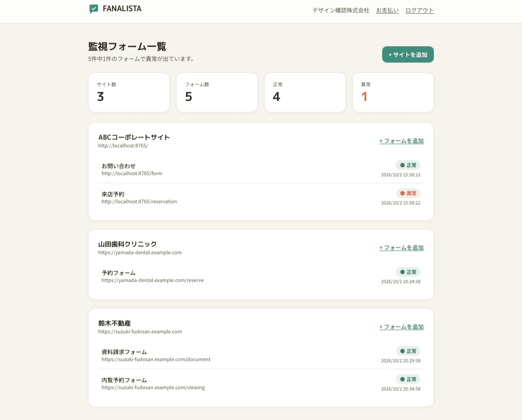Click the FANALISTA brand name text
Screen dimensions: 522x420
(x=122, y=9)
